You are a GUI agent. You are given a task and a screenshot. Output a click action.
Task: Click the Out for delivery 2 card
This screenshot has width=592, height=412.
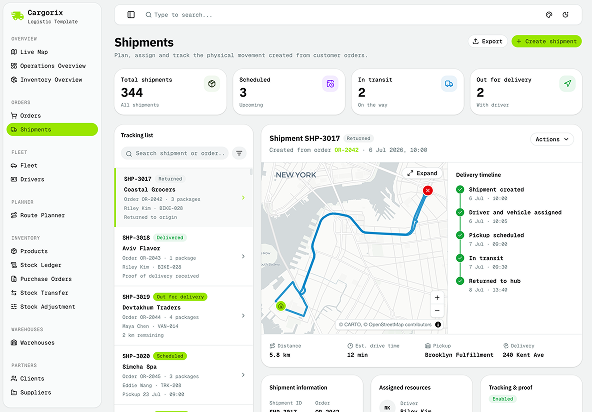(526, 92)
